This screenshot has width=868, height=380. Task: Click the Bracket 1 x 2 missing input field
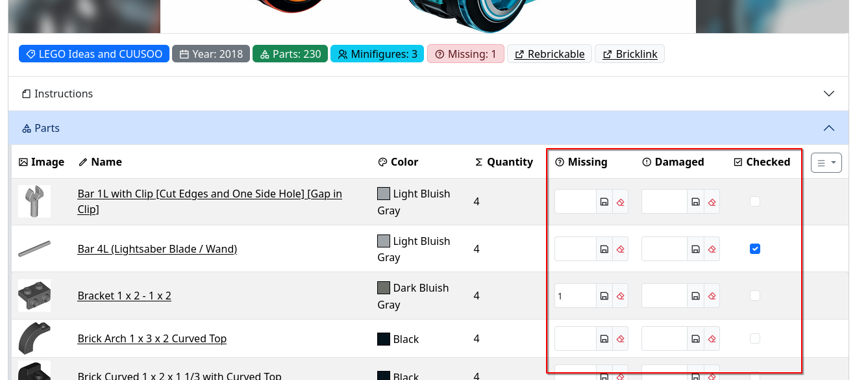tap(575, 296)
